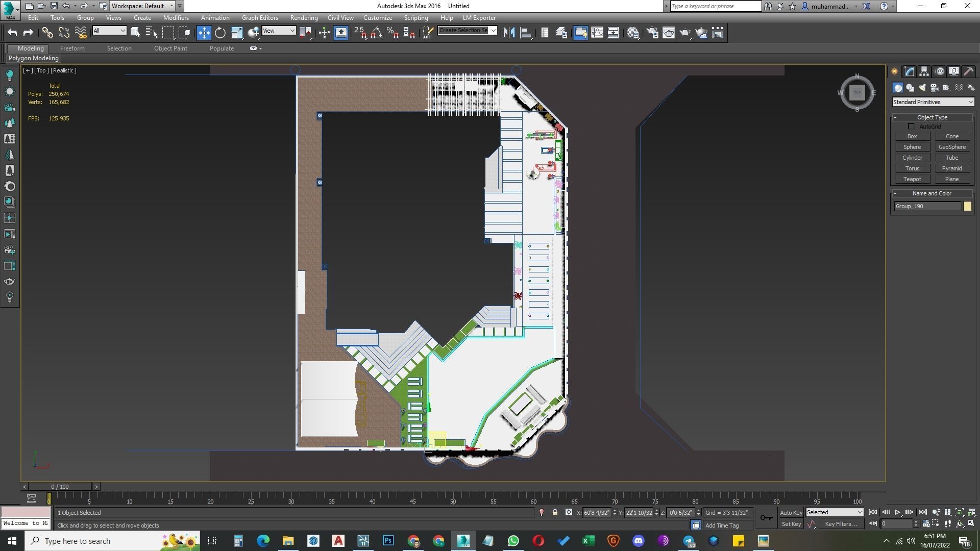This screenshot has height=551, width=980.
Task: Toggle the Auto Key mode
Action: [x=791, y=513]
